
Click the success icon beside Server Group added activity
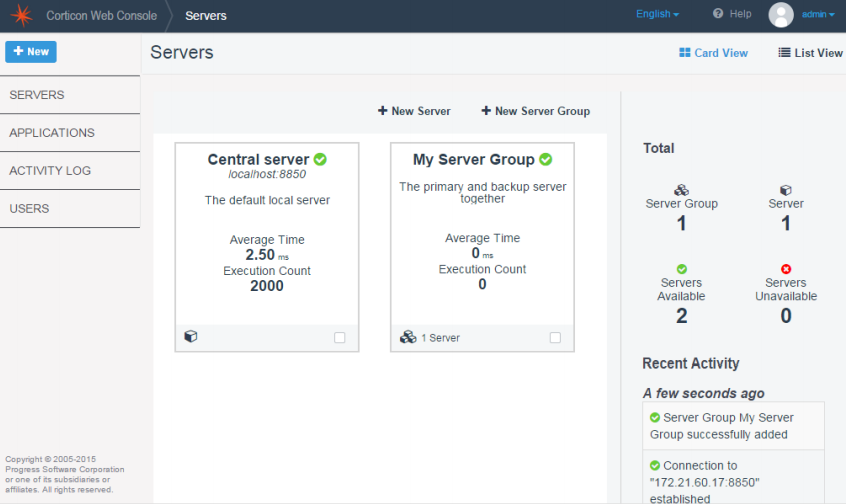[655, 418]
